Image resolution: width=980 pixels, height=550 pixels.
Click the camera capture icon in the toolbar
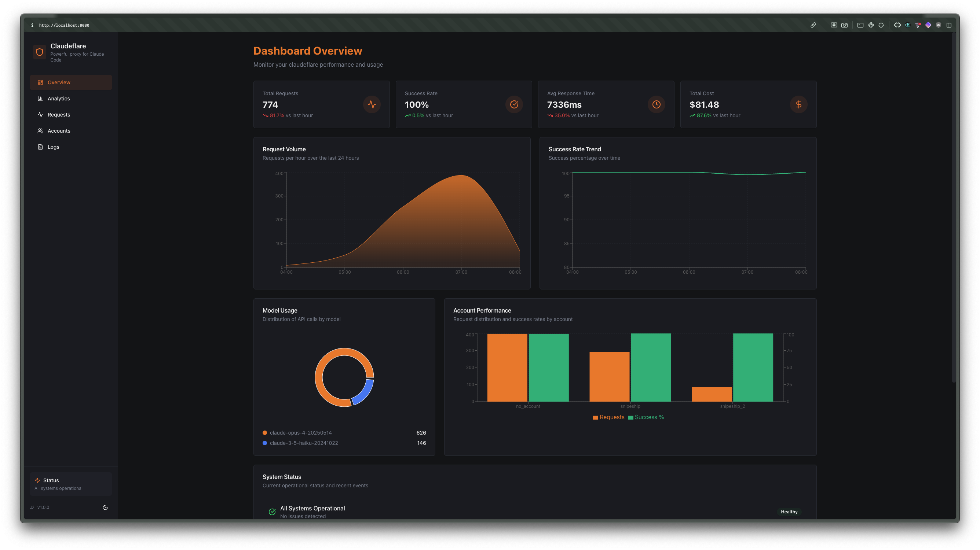click(x=844, y=25)
